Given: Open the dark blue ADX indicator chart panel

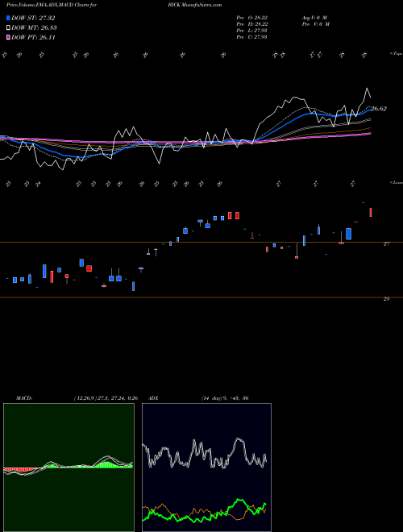Looking at the screenshot, I should click(x=206, y=468).
